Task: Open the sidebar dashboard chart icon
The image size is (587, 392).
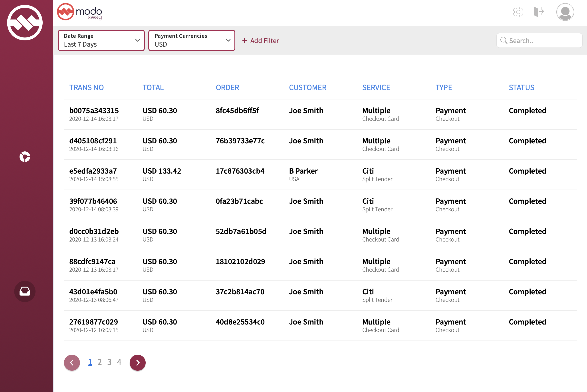Action: tap(25, 157)
